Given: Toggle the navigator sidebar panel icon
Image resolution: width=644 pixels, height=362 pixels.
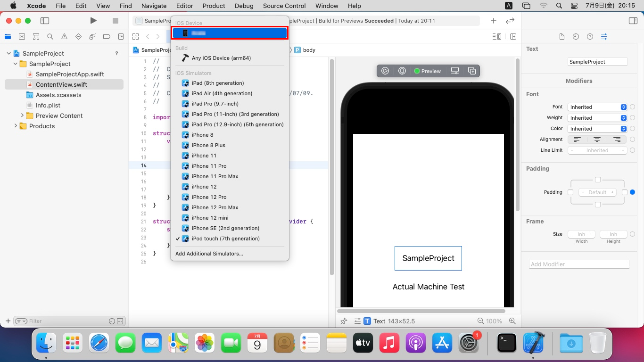Looking at the screenshot, I should click(x=45, y=21).
